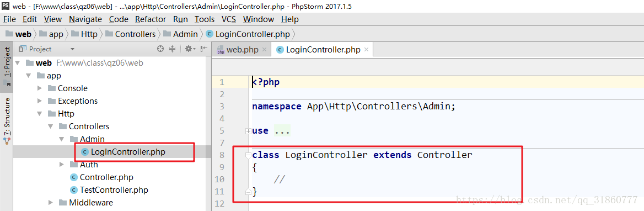This screenshot has width=644, height=211.
Task: Open the Edit menu
Action: pos(30,19)
